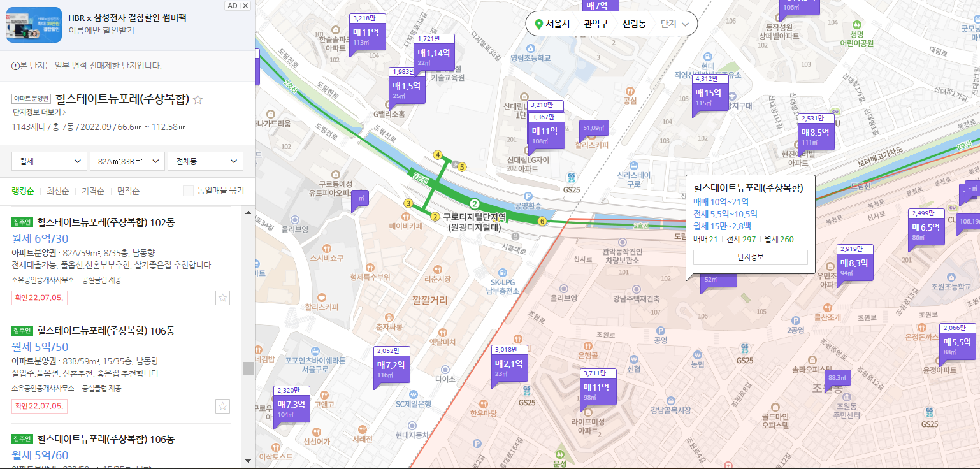Viewport: 980px width, 469px height.
Task: Click the 매8.5억 111㎡ price marker
Action: (x=816, y=133)
